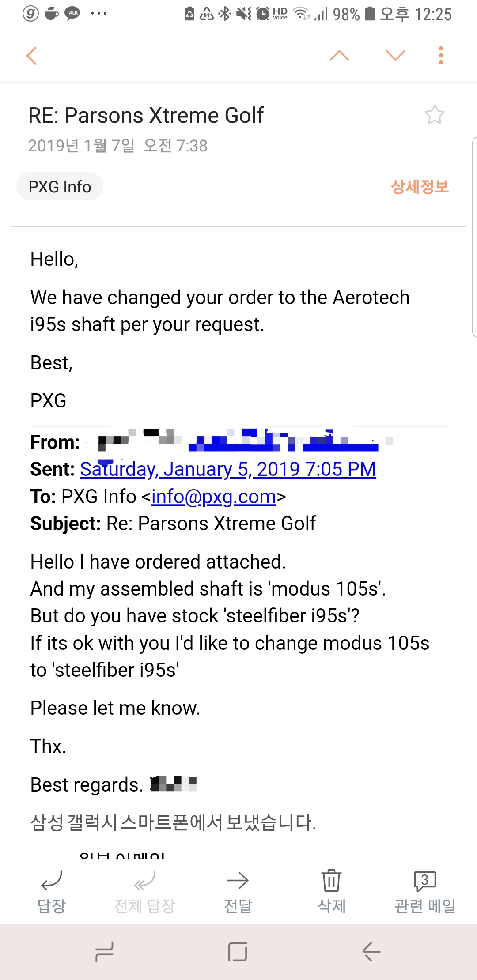
Task: Tap the KakaoTalk notification icon
Action: (x=72, y=13)
